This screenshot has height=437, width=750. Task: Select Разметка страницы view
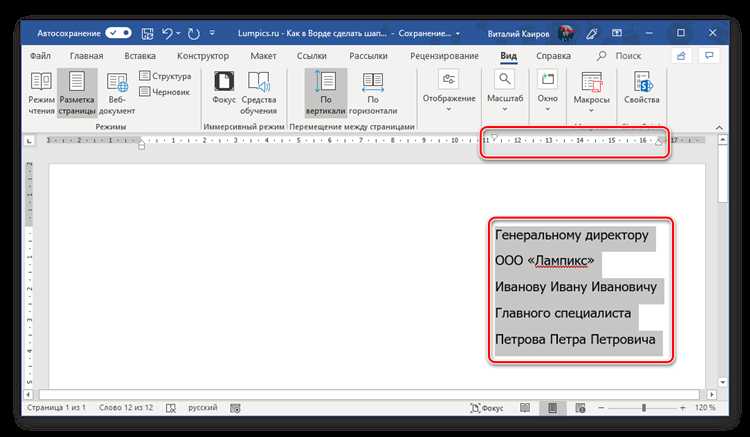pos(77,93)
